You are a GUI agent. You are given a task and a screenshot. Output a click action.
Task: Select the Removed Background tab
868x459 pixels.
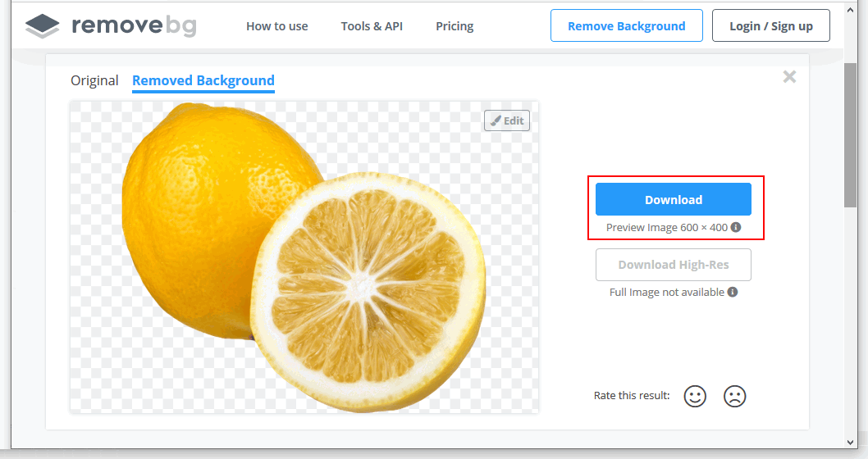[203, 80]
